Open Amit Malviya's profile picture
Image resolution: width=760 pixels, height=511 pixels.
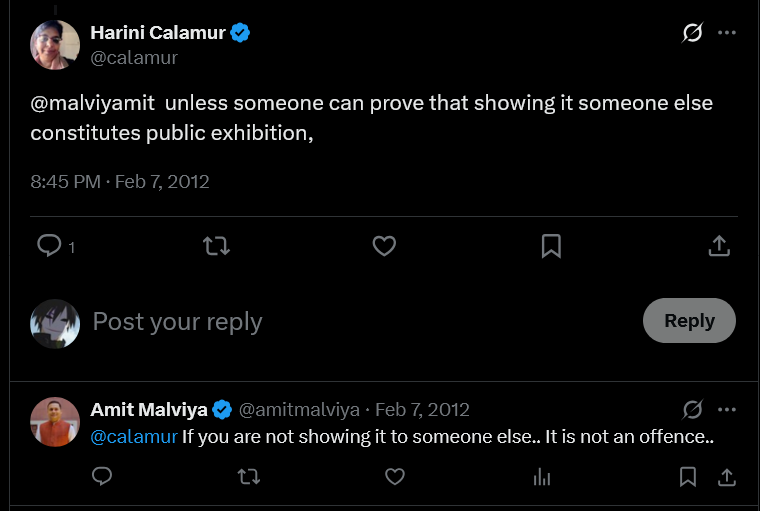click(x=55, y=422)
